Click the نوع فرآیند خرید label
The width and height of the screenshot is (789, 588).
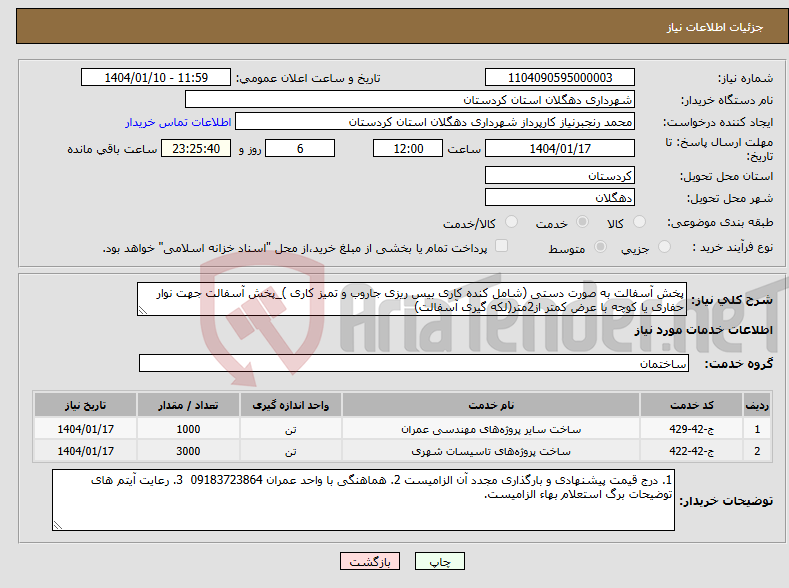pos(733,247)
